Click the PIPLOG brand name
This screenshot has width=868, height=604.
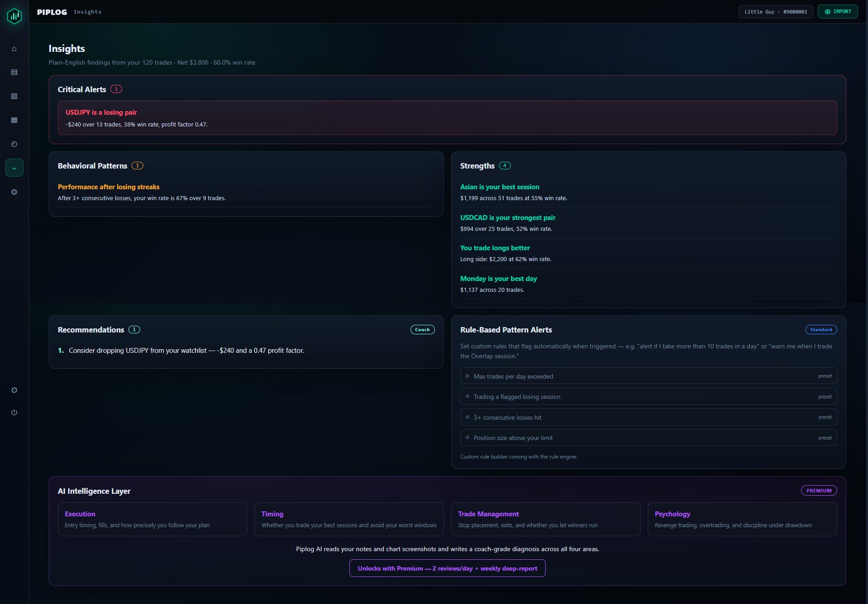coord(52,12)
